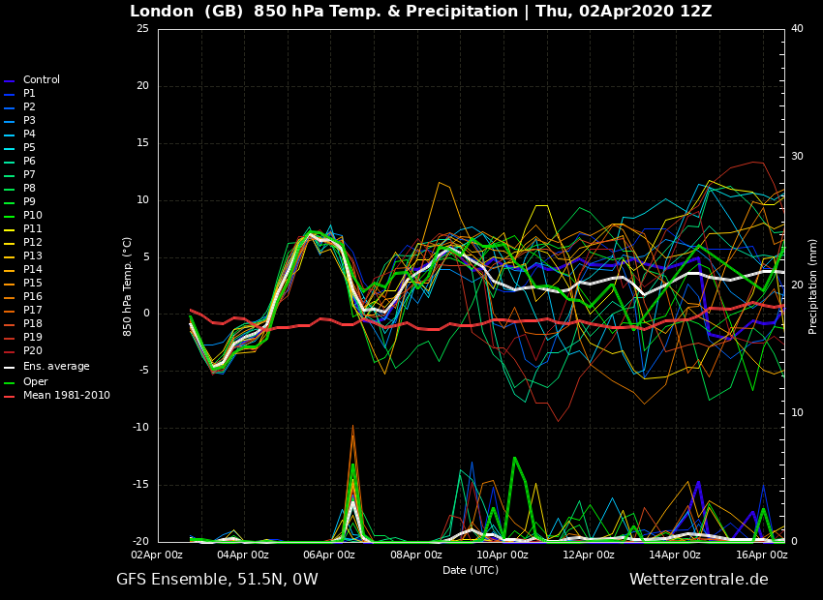Select P10 in the legend
The image size is (823, 600).
(x=32, y=215)
